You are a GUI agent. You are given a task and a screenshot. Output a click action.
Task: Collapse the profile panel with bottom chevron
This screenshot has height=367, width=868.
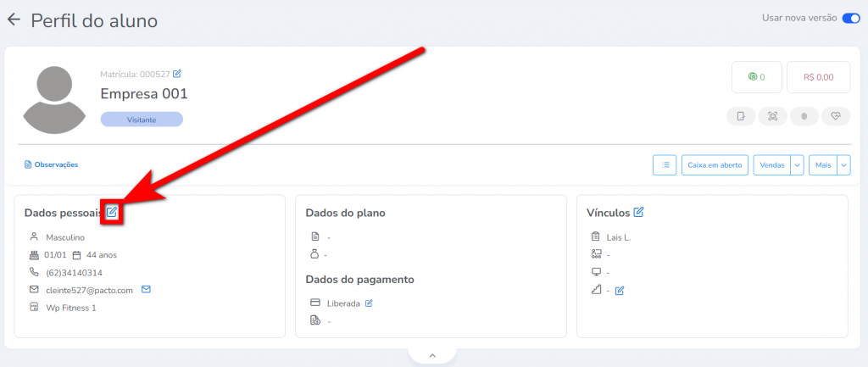point(431,356)
